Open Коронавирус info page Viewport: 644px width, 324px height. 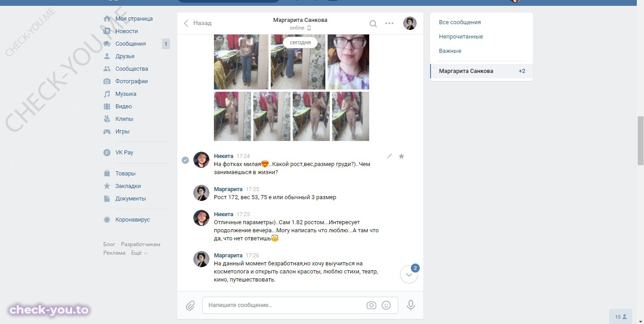click(132, 220)
